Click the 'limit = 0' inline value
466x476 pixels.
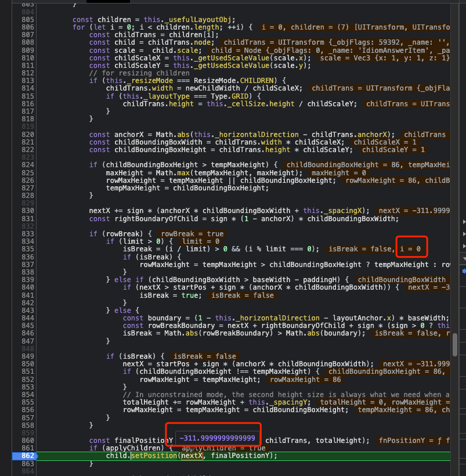point(201,241)
